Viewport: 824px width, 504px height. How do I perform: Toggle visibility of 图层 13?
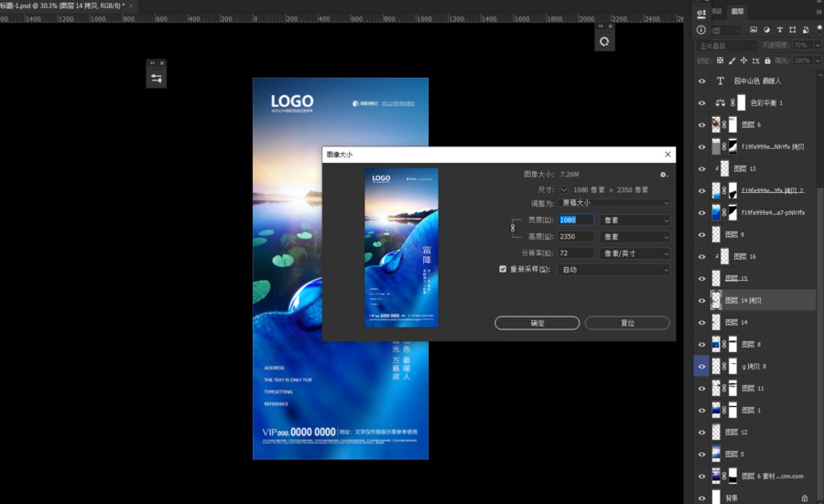coord(701,169)
